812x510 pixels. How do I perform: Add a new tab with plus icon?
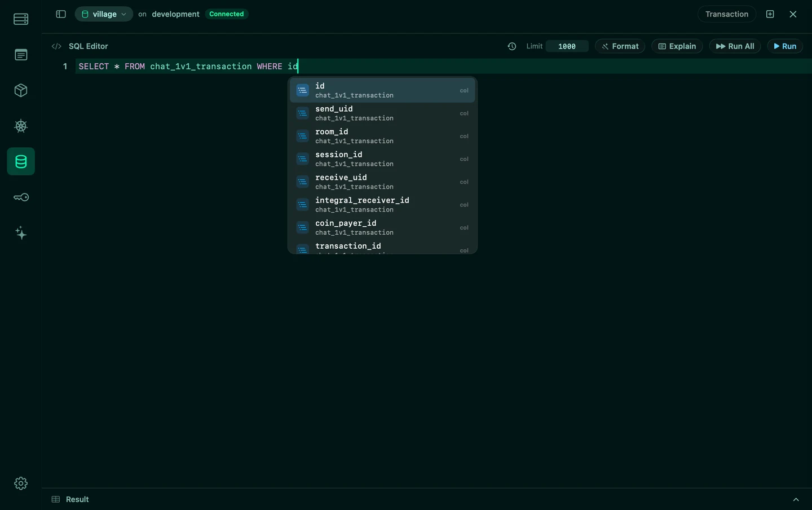click(x=770, y=14)
